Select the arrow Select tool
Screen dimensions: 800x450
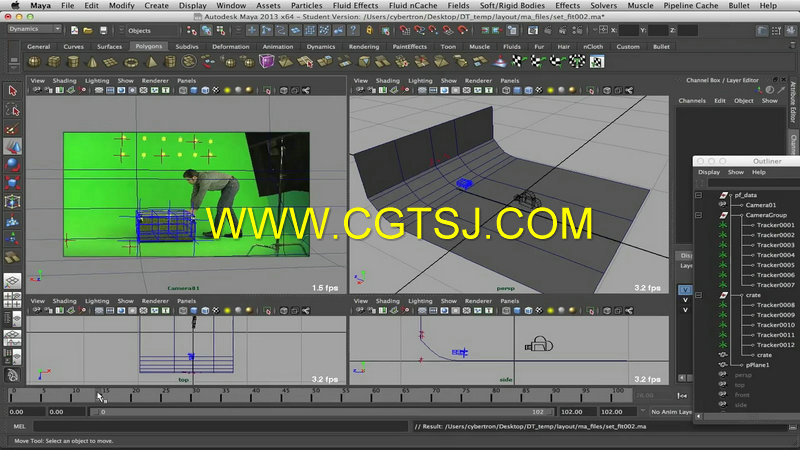(13, 91)
